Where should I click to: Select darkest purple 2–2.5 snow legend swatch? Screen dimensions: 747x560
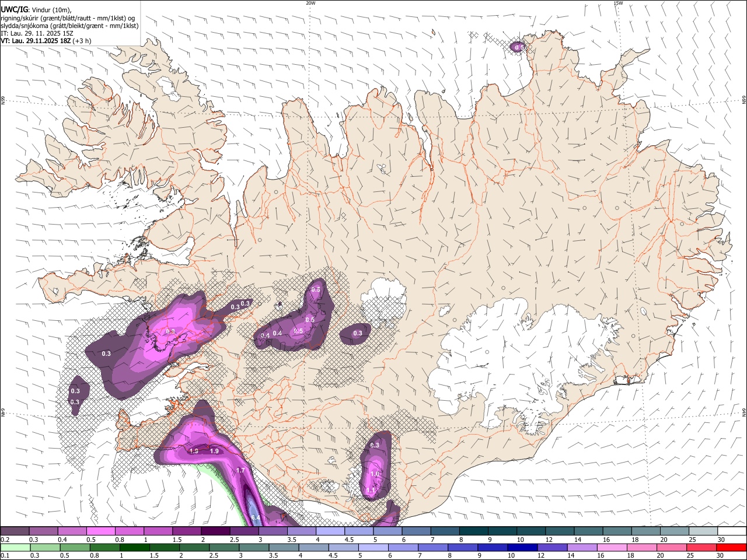tap(215, 531)
